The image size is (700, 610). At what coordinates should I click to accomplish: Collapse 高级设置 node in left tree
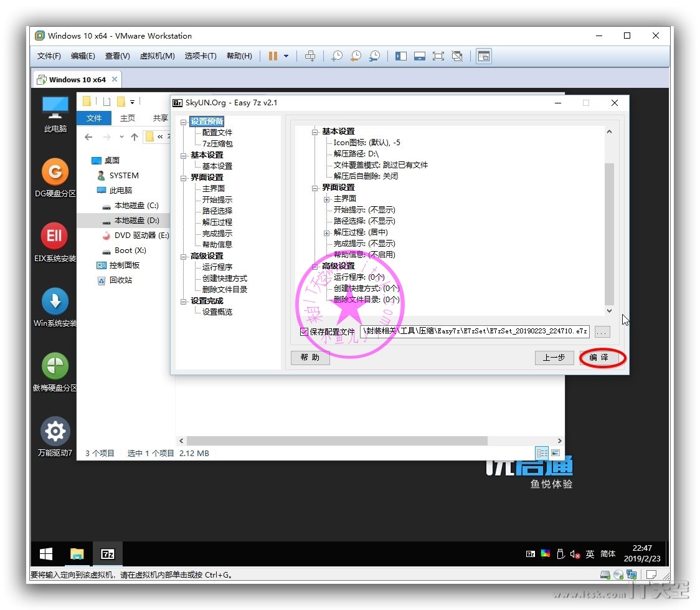pyautogui.click(x=184, y=257)
